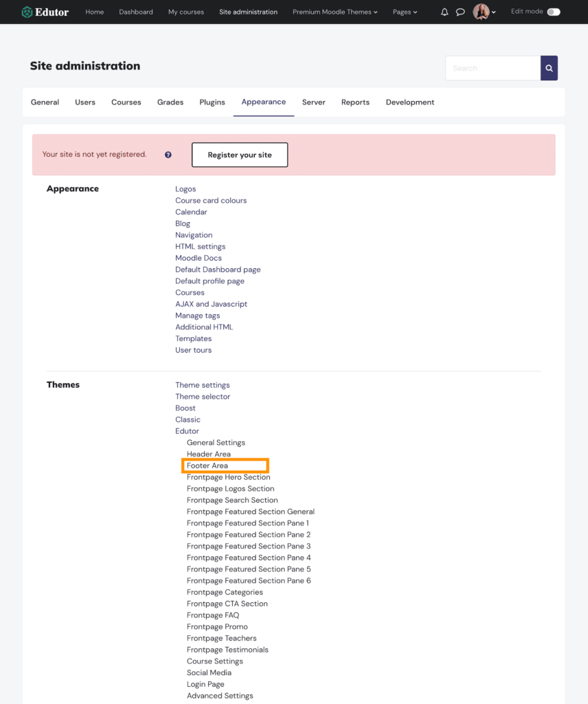The width and height of the screenshot is (588, 704).
Task: Open the notification bell
Action: 444,12
